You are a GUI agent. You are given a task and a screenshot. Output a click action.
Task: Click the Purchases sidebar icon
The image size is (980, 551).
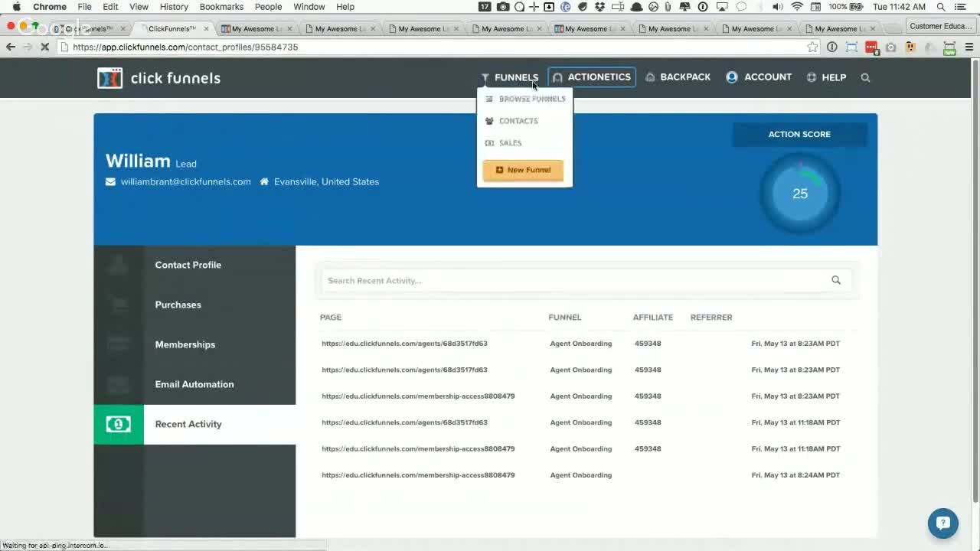point(118,305)
